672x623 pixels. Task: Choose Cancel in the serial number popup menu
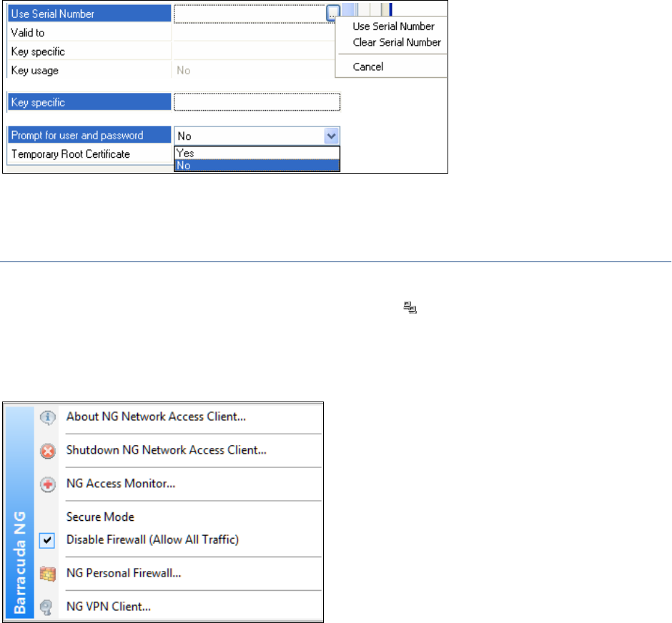[x=367, y=66]
